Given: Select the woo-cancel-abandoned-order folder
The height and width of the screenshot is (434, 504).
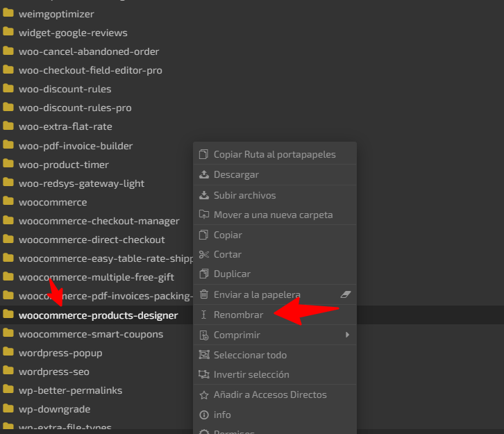Looking at the screenshot, I should 89,51.
